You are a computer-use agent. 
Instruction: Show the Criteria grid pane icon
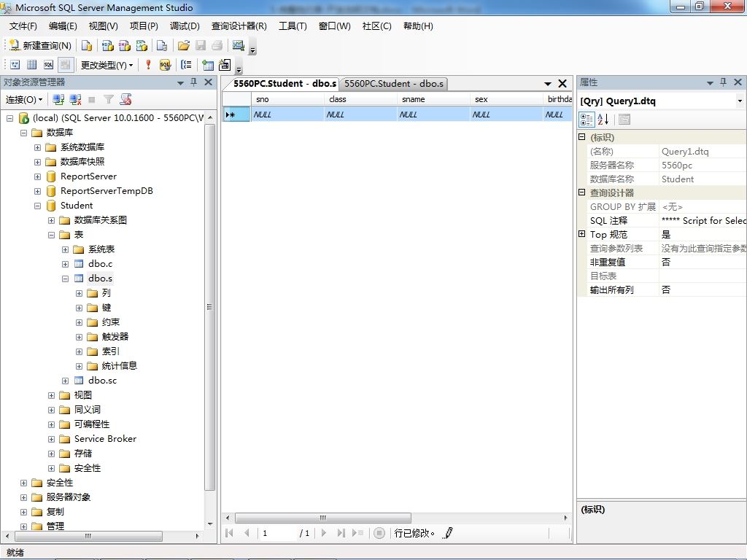tap(32, 65)
